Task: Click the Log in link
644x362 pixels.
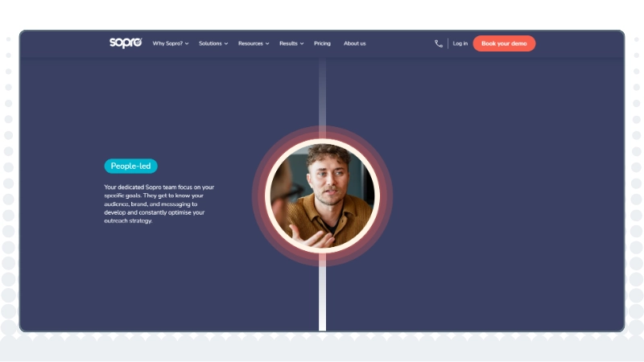Action: pyautogui.click(x=460, y=43)
